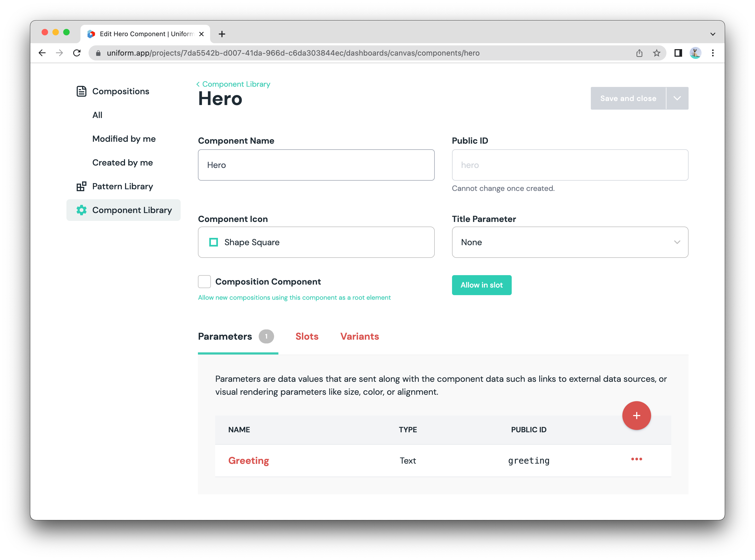Viewport: 755px width, 560px height.
Task: Click the share page icon in address bar
Action: pos(639,53)
